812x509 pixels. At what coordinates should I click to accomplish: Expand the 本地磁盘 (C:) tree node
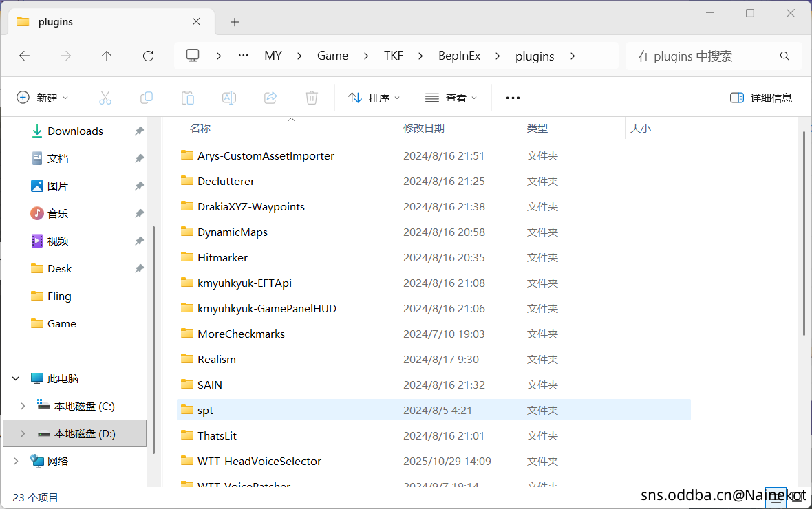(23, 406)
